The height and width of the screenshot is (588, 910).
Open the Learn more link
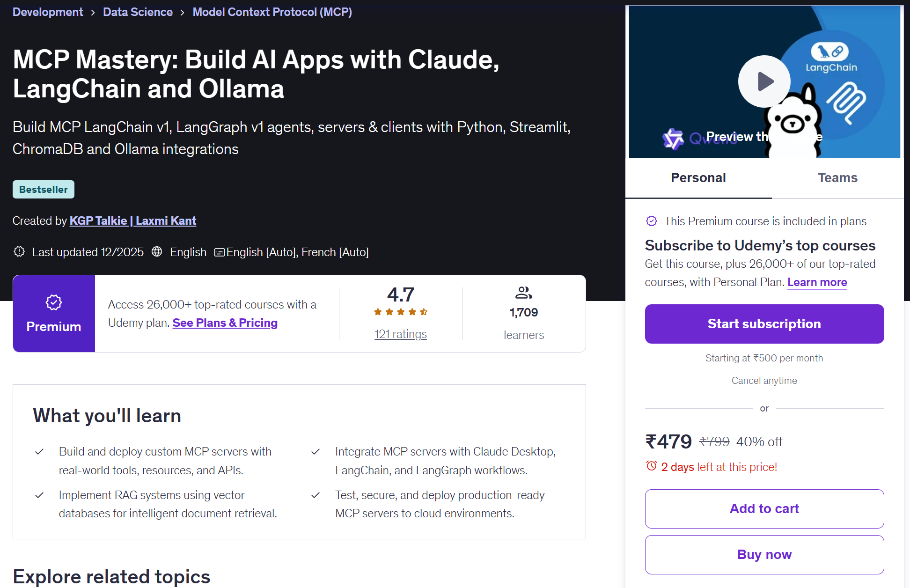[x=817, y=282]
